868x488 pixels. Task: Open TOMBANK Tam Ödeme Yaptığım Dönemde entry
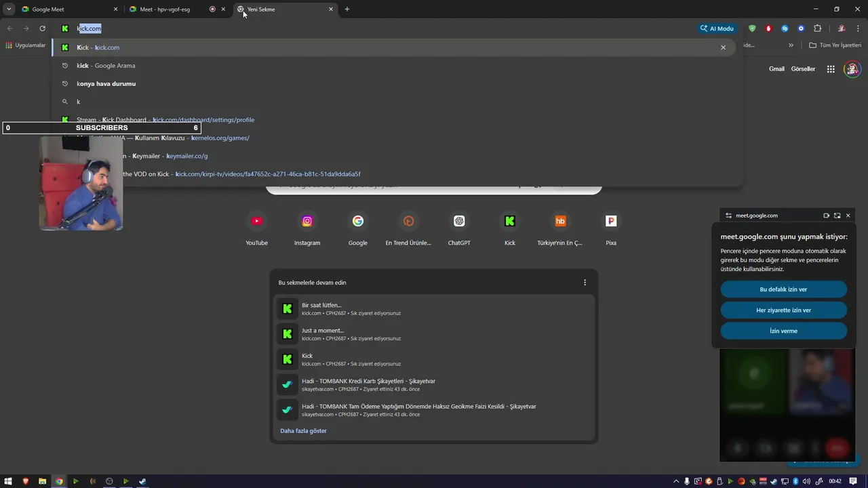(434, 410)
